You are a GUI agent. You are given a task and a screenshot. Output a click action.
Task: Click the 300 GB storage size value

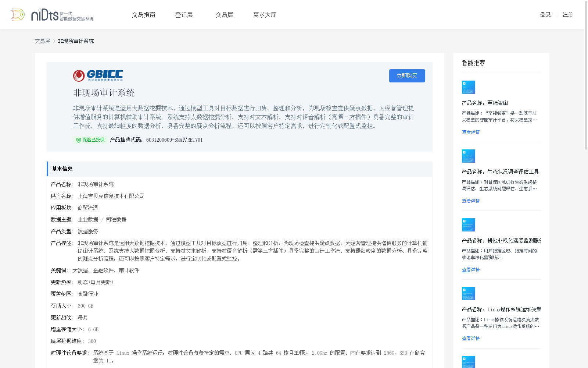point(86,306)
